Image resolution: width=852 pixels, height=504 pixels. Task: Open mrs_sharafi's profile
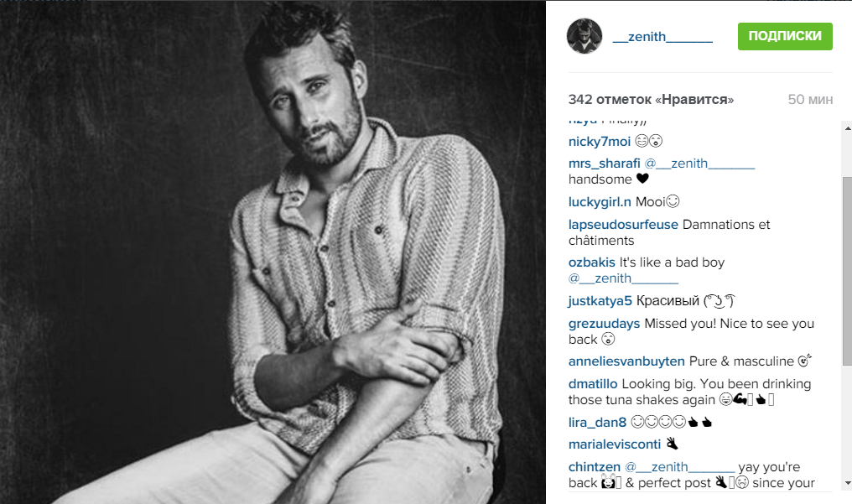[x=605, y=163]
